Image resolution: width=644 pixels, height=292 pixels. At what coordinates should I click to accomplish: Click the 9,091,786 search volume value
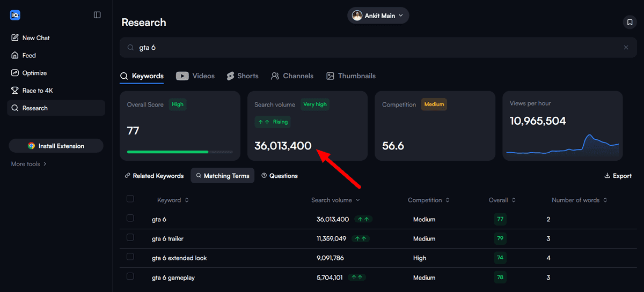[x=330, y=258]
